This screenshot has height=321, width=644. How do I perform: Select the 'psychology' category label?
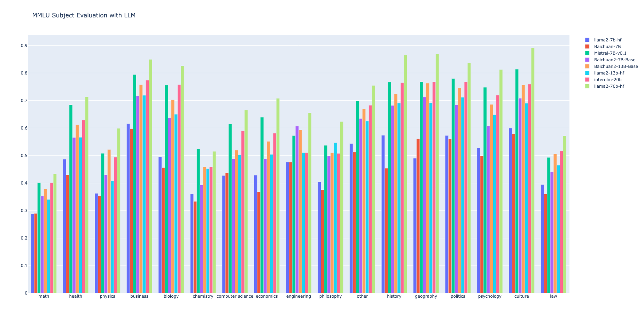point(490,296)
